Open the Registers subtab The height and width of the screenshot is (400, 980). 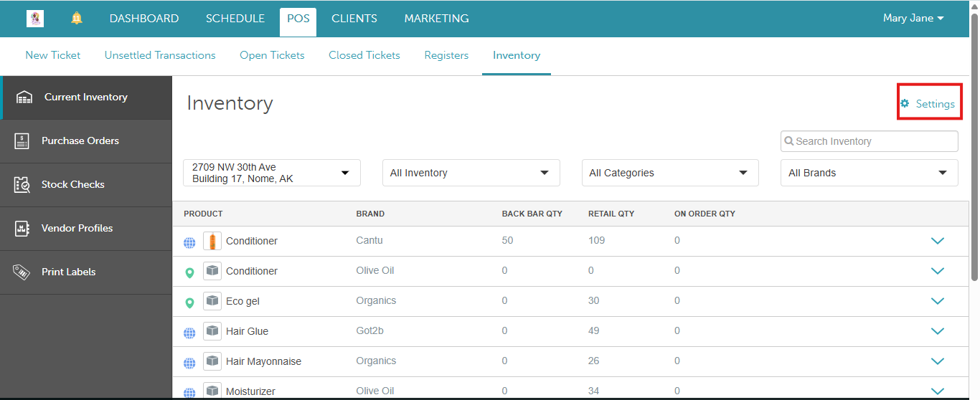pos(446,55)
